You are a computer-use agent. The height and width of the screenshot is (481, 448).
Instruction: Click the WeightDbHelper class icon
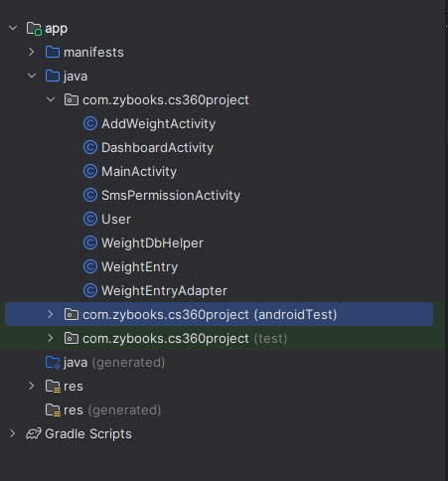pyautogui.click(x=90, y=242)
